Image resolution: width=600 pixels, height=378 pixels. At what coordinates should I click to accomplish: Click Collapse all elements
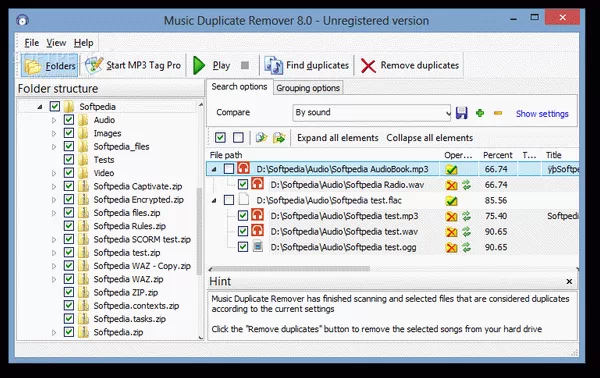coord(429,138)
